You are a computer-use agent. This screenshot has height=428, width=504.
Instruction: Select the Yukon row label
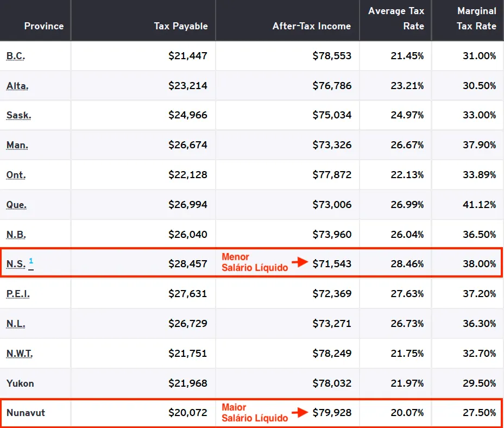[x=20, y=383]
